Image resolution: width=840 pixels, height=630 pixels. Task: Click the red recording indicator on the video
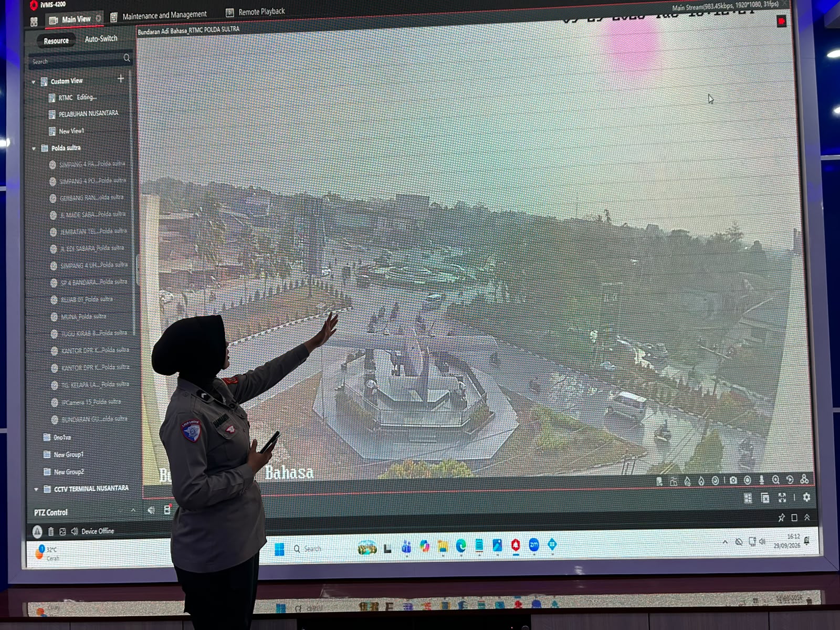click(x=782, y=22)
